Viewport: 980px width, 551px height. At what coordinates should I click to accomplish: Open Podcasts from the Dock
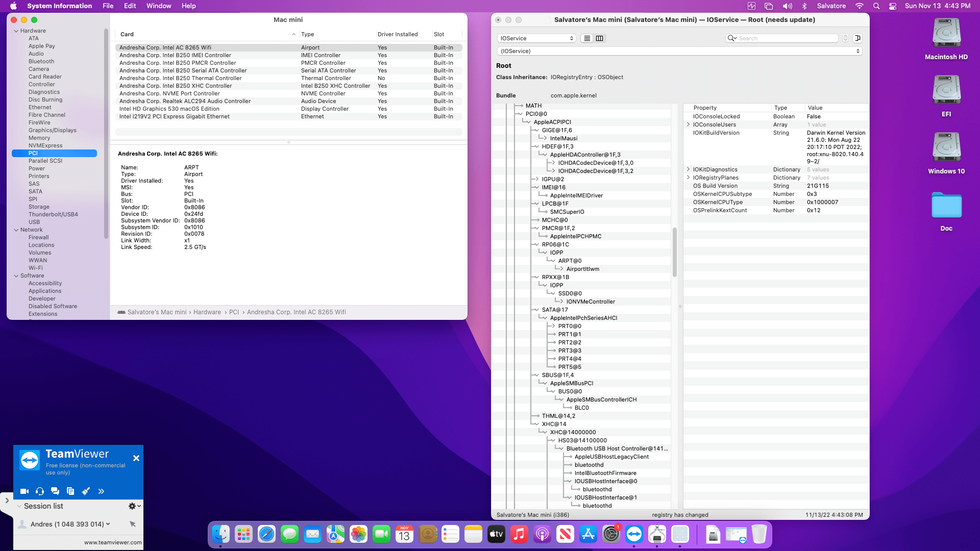pos(542,534)
